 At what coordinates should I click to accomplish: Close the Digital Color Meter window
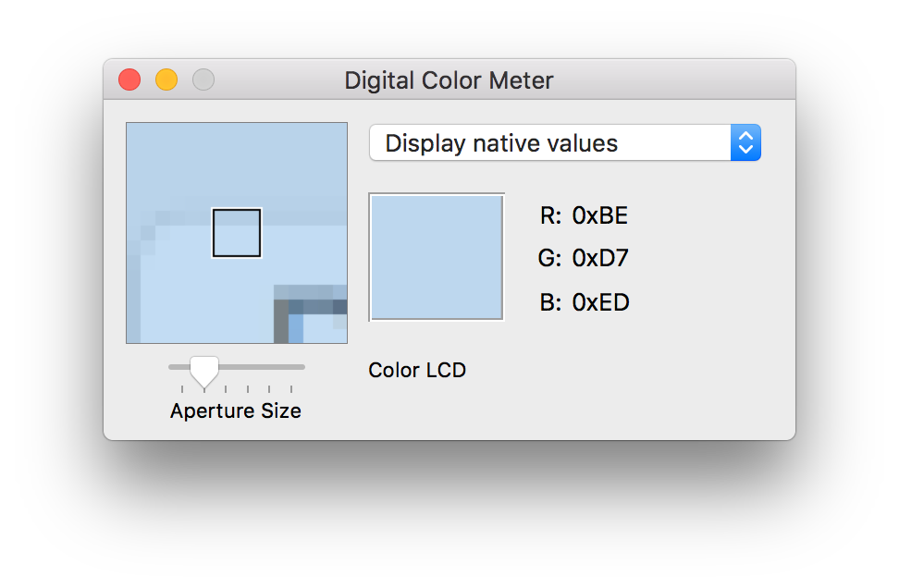click(129, 80)
